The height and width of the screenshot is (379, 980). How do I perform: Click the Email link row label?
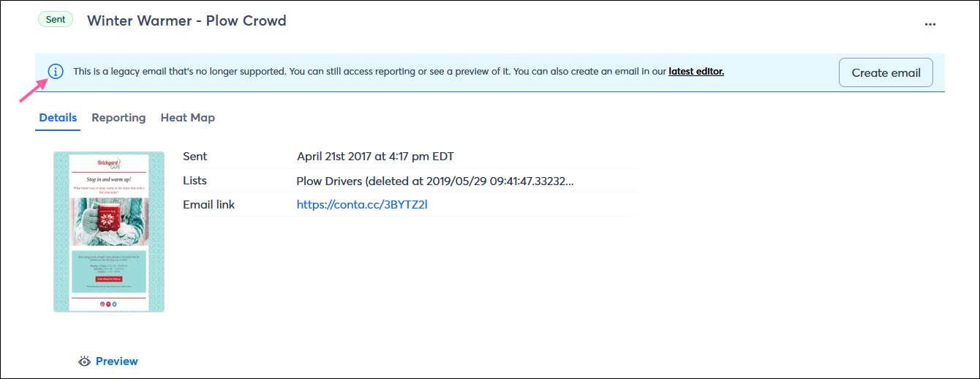208,205
